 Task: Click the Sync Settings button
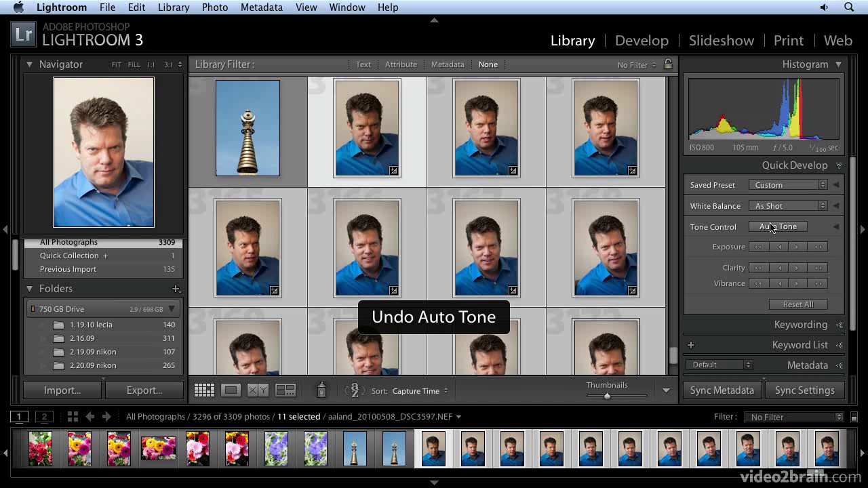tap(805, 390)
